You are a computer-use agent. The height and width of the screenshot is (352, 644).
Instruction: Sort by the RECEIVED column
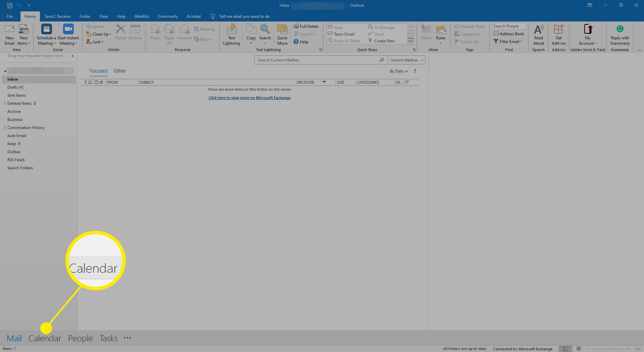tap(316, 82)
